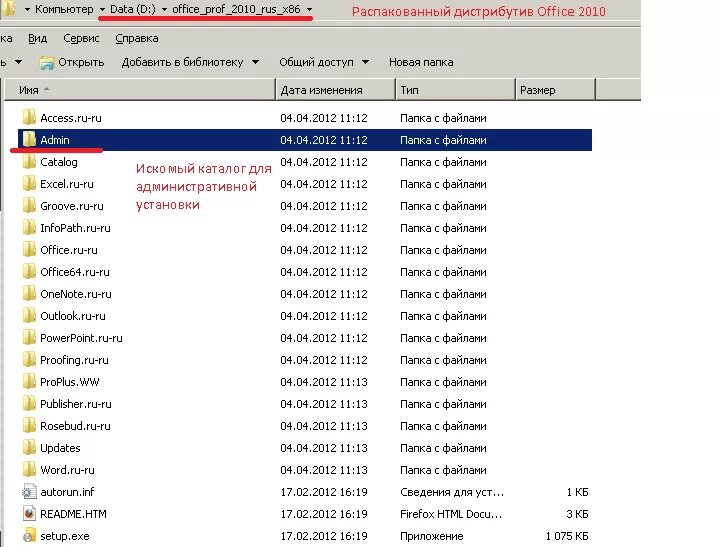721x547 pixels.
Task: Select the PowerPoint.ru-ru folder name
Action: 81,338
